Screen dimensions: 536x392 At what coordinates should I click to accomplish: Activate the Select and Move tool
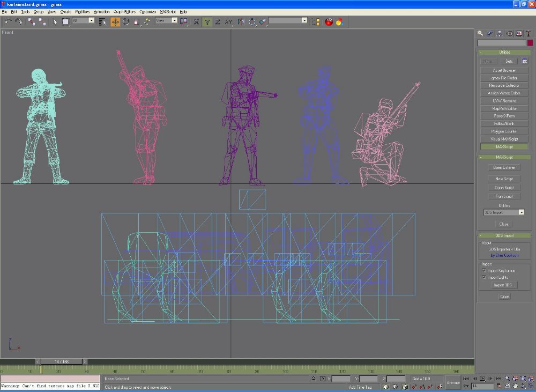point(115,21)
